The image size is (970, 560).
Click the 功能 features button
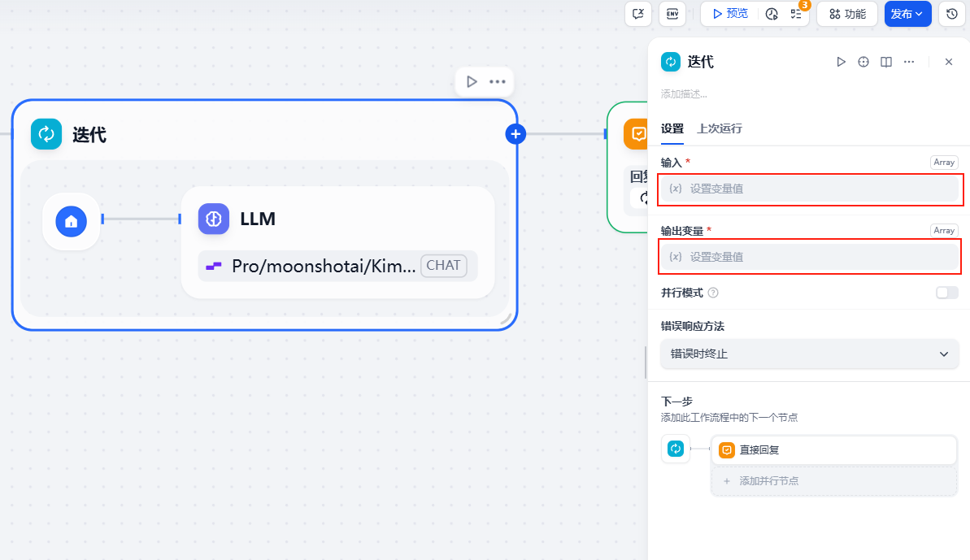847,14
